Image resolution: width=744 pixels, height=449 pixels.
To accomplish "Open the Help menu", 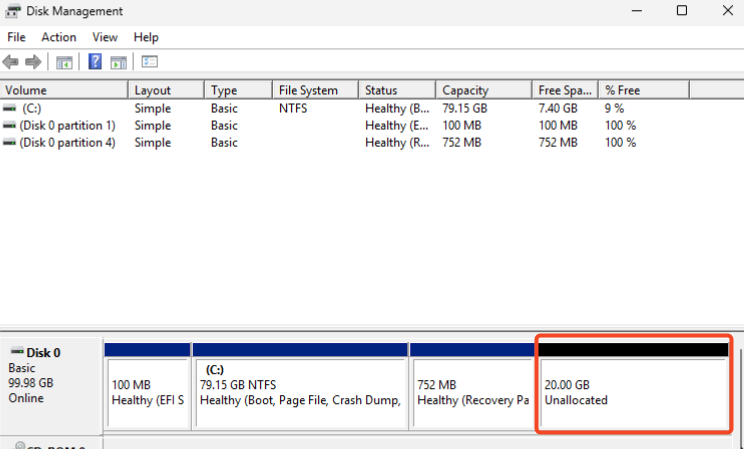I will tap(146, 37).
